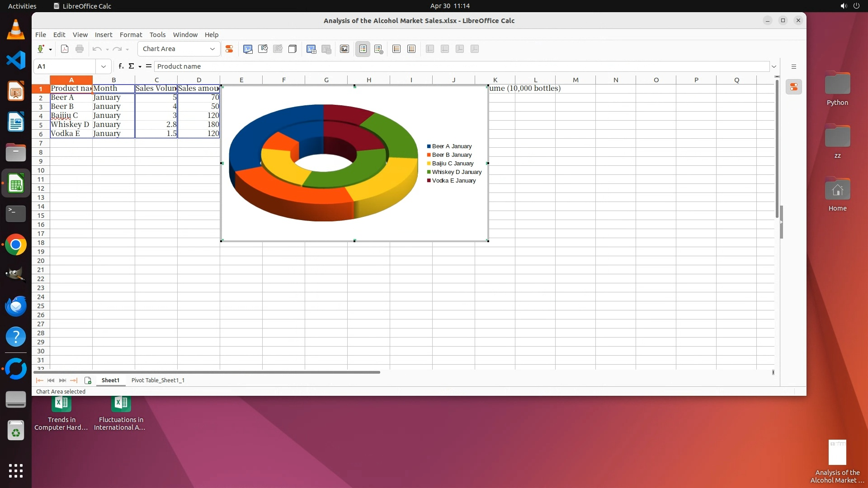Open the Format menu

pos(131,35)
